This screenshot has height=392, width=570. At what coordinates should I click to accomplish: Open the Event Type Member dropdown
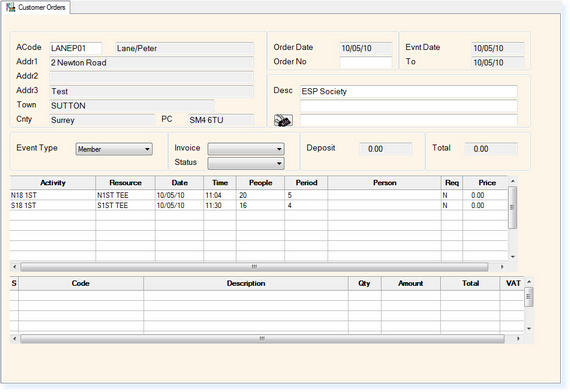[x=114, y=149]
